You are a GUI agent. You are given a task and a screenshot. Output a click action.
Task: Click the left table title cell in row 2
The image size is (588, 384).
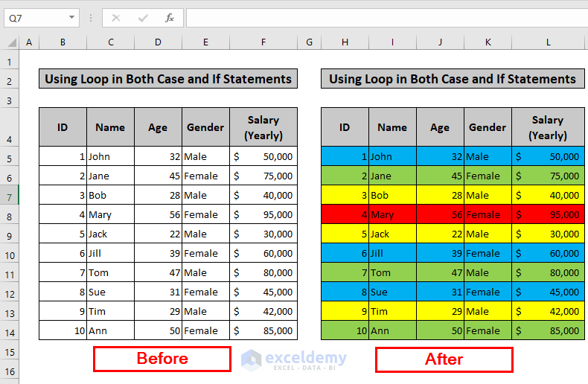[x=168, y=79]
